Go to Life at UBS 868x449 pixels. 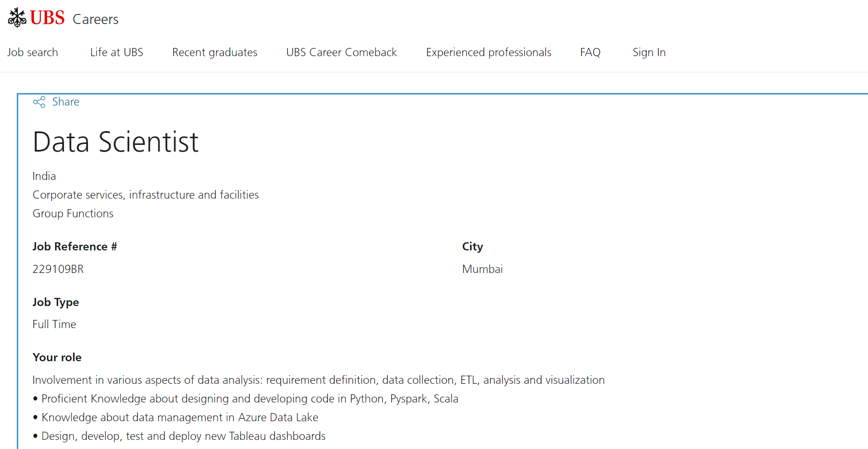click(x=117, y=52)
